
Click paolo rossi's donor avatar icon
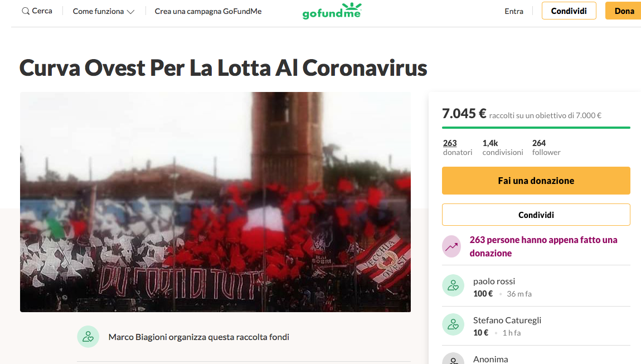(453, 285)
